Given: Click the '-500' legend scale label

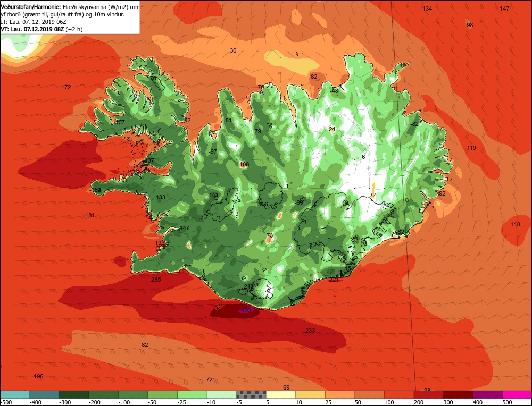Looking at the screenshot, I should coord(6,402).
